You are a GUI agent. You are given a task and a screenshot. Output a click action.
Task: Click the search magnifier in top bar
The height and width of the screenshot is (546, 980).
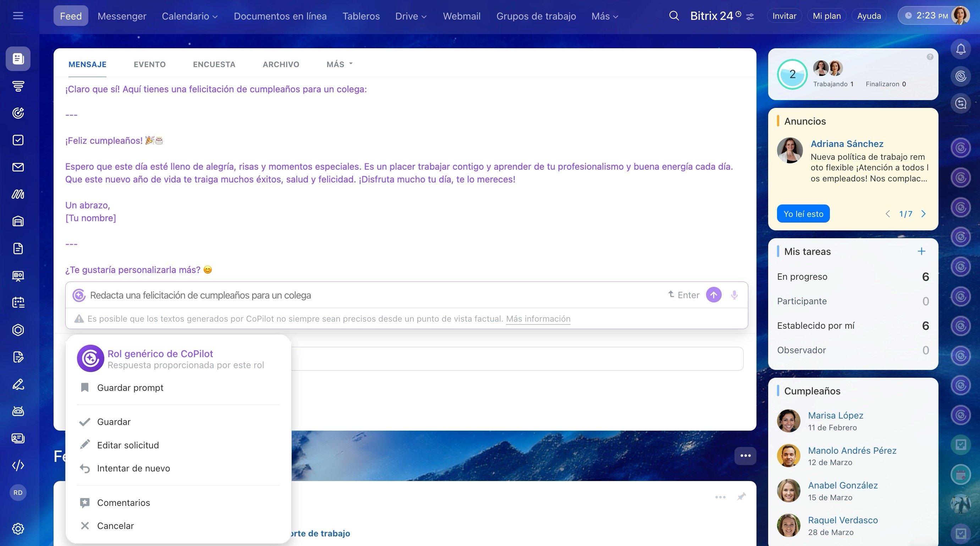(x=674, y=16)
